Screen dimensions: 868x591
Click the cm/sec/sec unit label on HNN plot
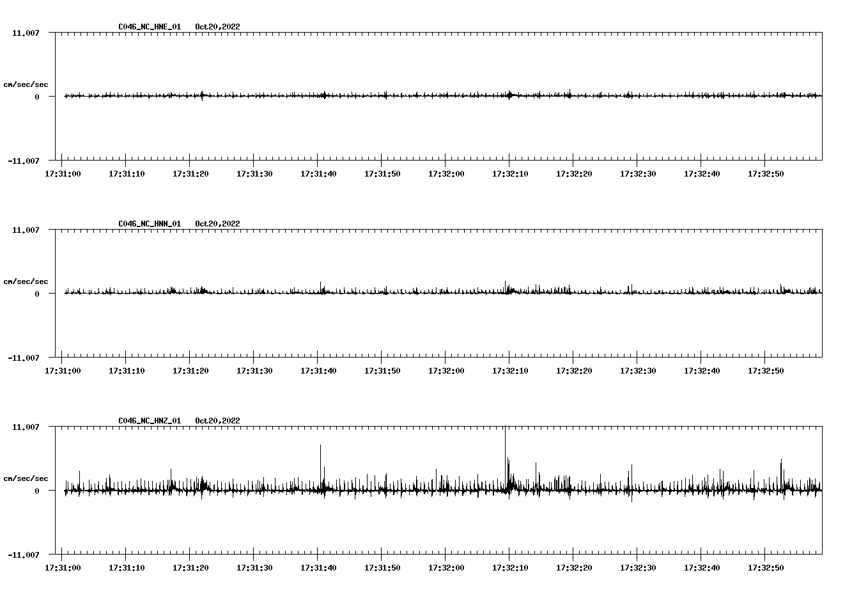(x=26, y=281)
